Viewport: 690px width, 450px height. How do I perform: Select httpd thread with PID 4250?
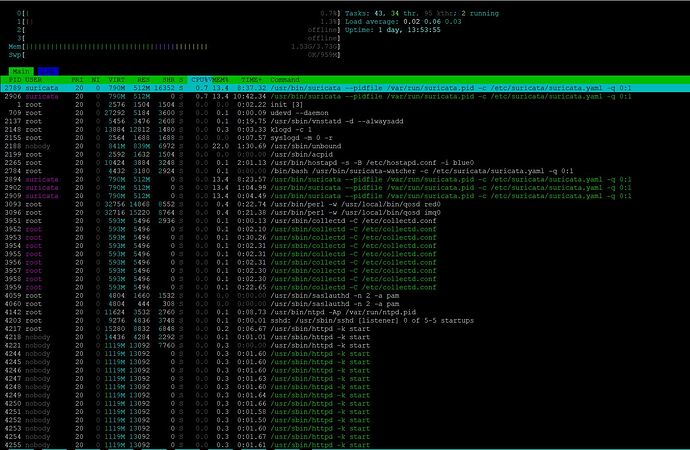point(187,403)
